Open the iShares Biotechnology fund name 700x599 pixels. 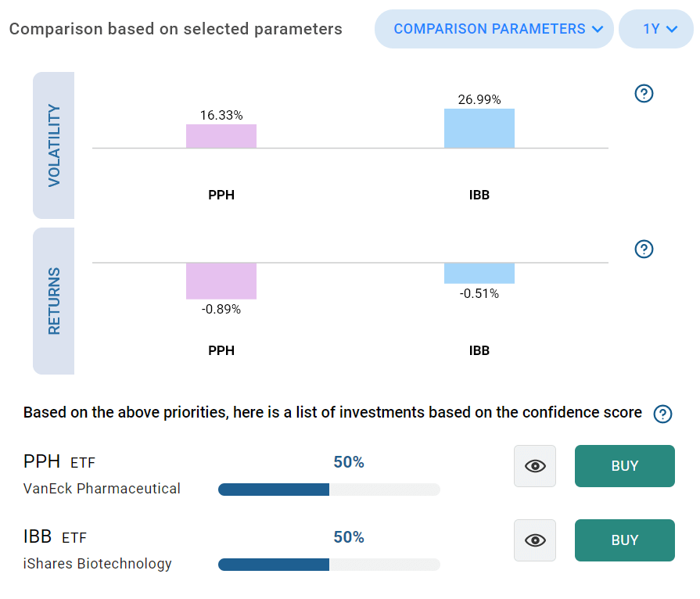coord(97,564)
